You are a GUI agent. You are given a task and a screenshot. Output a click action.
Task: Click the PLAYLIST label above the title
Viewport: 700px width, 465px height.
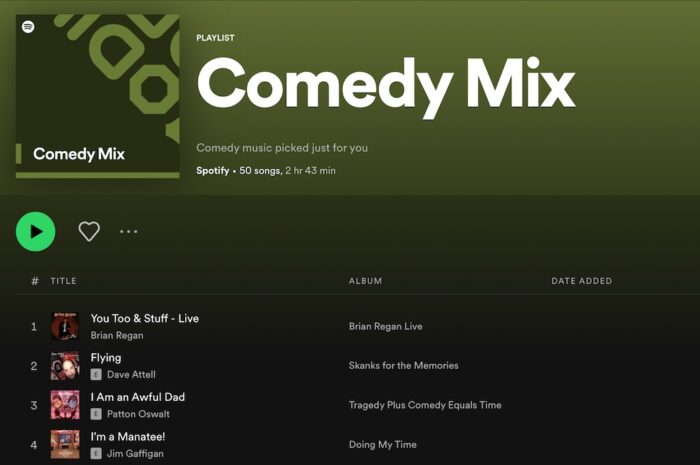[x=215, y=38]
